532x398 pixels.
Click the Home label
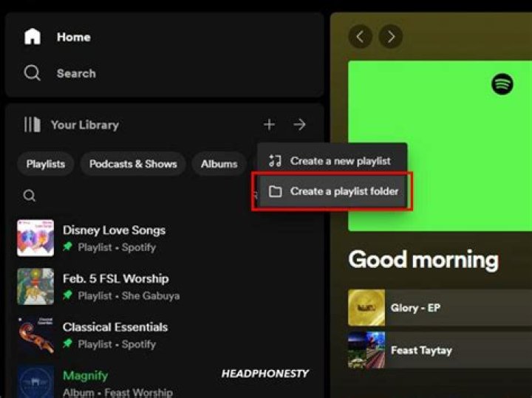74,37
